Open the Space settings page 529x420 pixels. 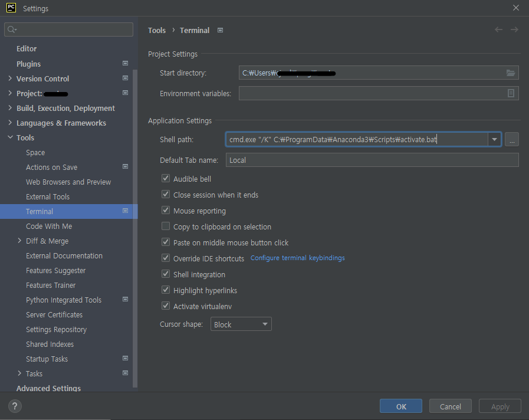[x=35, y=152]
